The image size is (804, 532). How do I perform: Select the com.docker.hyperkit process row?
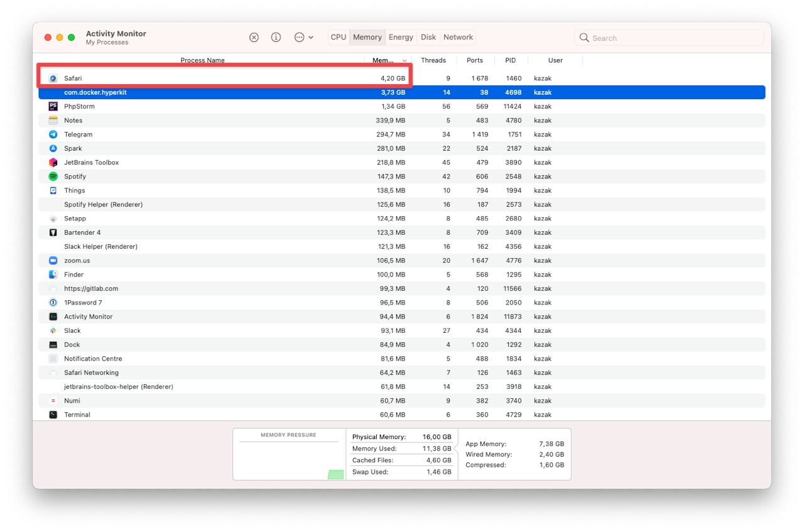point(402,92)
